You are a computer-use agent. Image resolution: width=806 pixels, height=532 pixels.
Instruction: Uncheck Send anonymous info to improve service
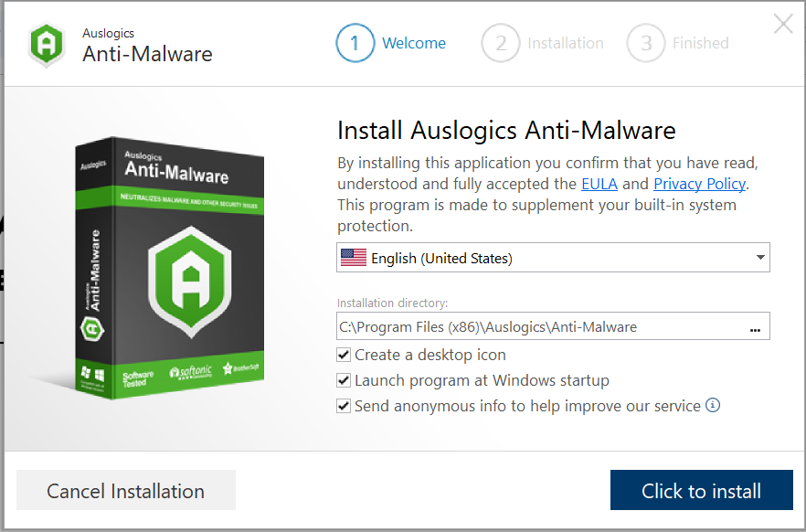point(344,405)
